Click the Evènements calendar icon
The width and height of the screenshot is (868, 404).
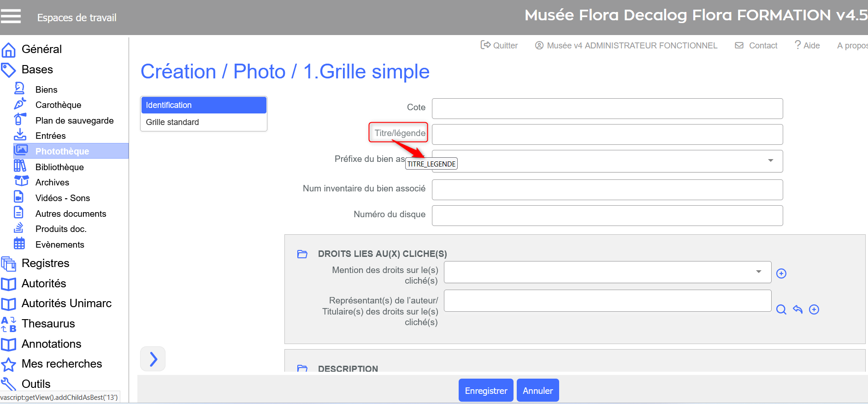19,244
